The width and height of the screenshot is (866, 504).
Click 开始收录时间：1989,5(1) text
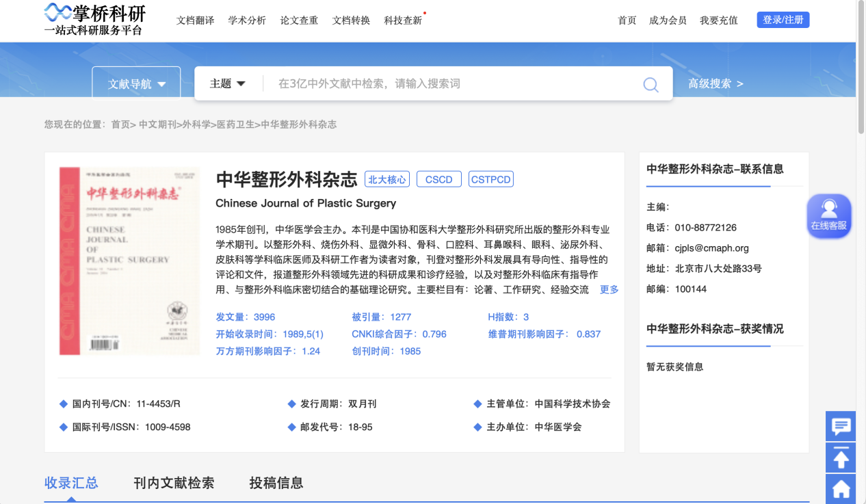tap(270, 334)
